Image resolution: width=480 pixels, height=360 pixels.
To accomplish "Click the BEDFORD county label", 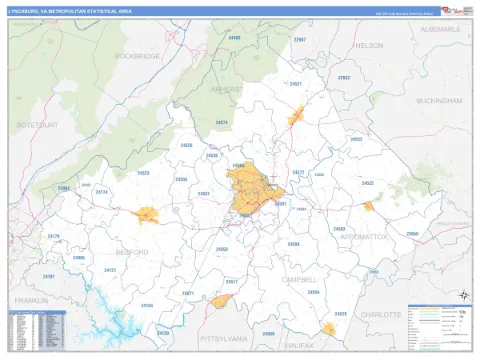I will [132, 252].
